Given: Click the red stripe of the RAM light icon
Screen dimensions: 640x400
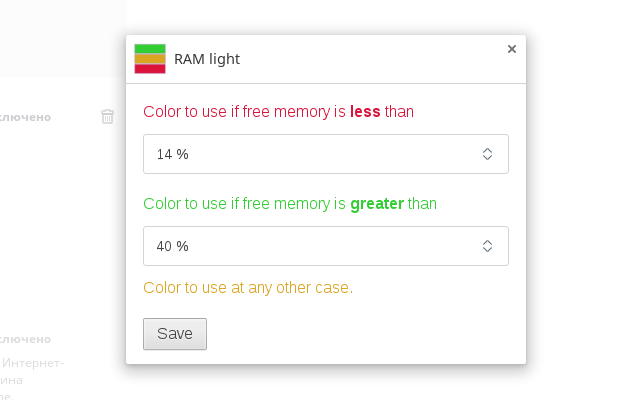Looking at the screenshot, I should point(150,69).
